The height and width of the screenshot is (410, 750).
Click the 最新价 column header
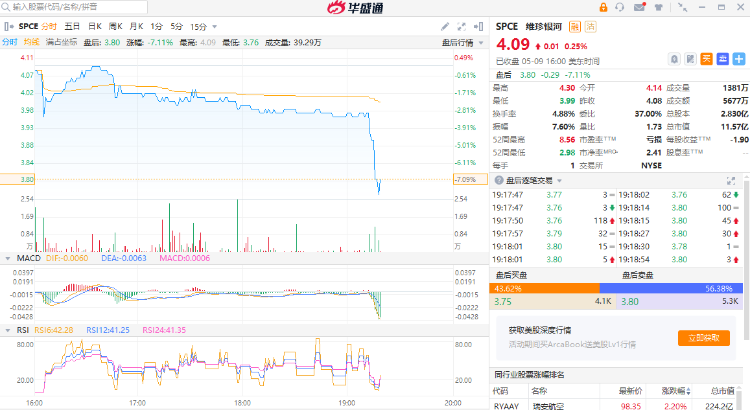[629, 391]
